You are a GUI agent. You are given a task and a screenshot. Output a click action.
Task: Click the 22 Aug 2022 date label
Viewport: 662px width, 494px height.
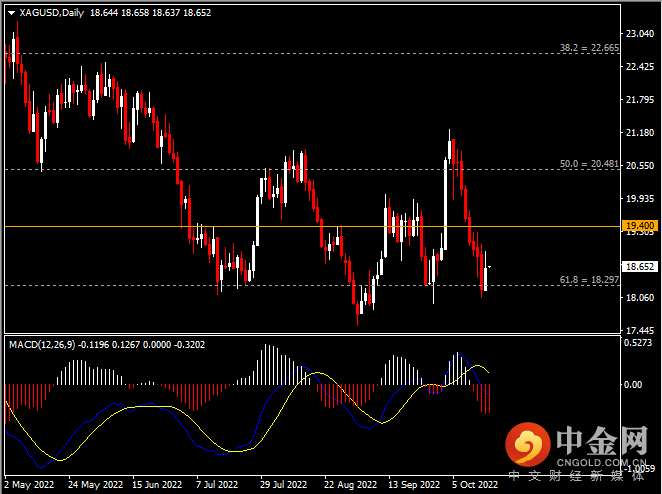[350, 484]
